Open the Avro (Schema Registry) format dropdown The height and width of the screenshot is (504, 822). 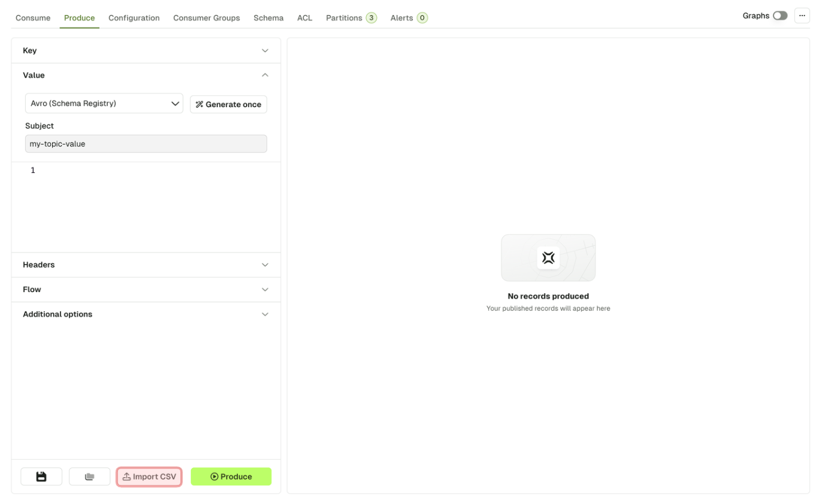pos(104,104)
